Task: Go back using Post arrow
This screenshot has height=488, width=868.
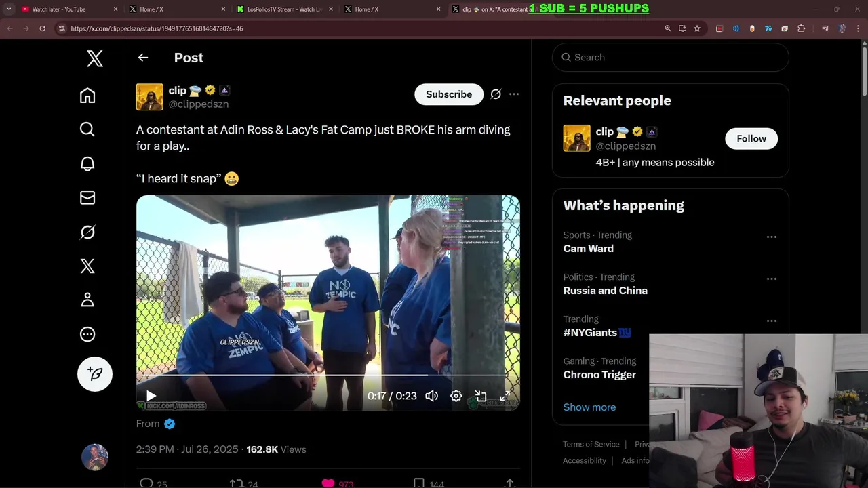Action: (143, 58)
